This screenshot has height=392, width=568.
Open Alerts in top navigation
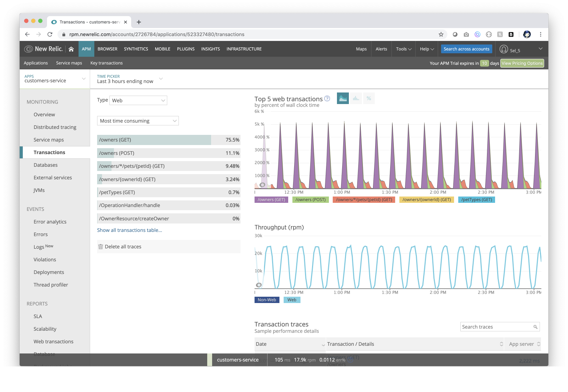[381, 49]
